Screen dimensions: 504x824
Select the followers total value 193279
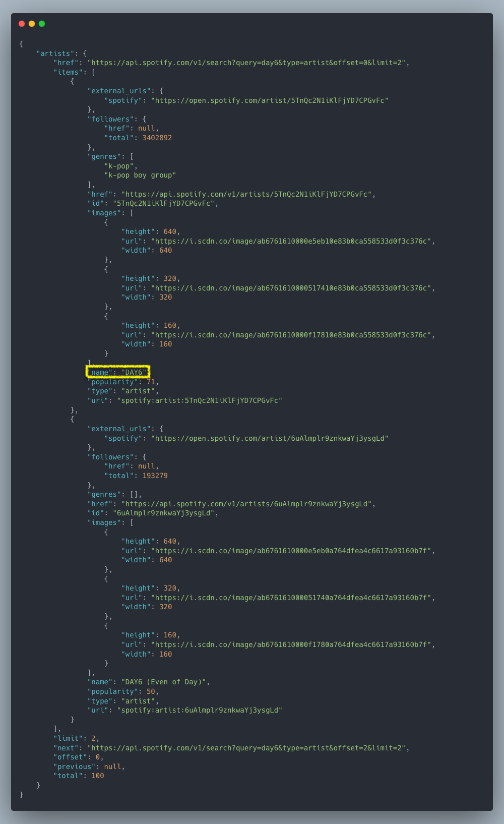tap(155, 476)
